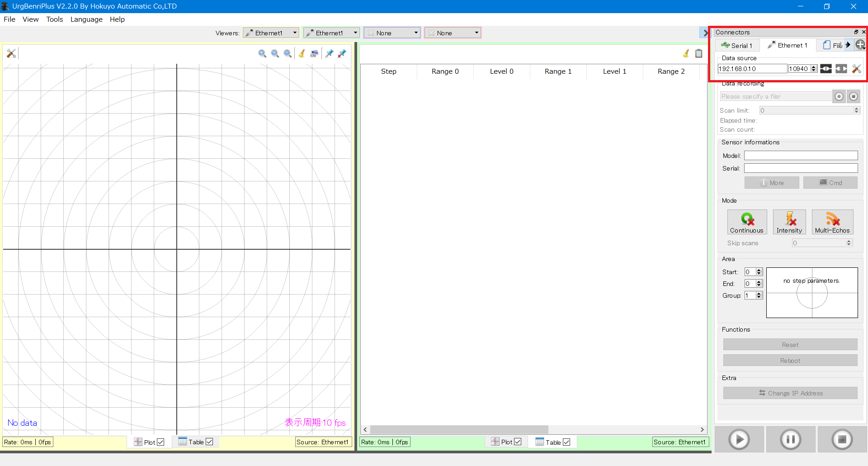Copy table data with clipboard icon
The image size is (868, 466).
698,53
